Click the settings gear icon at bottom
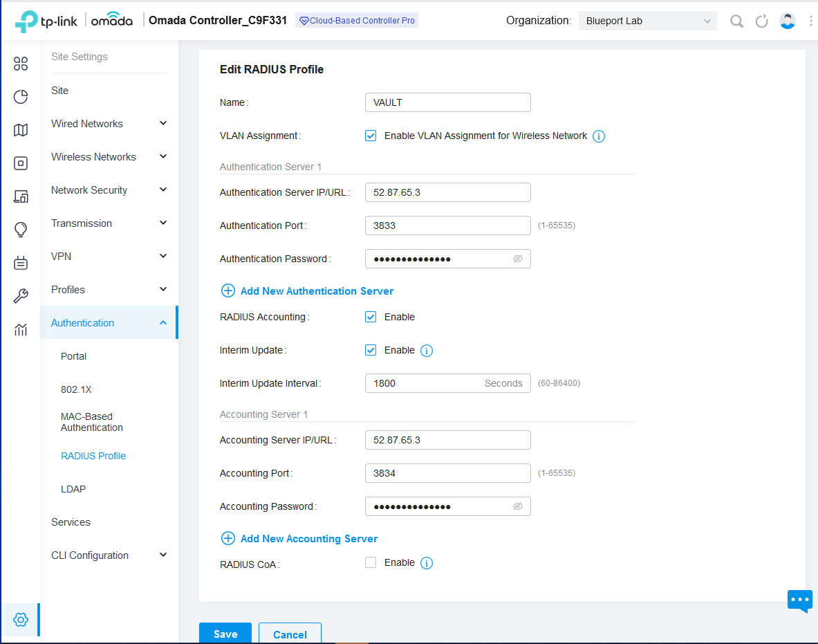The height and width of the screenshot is (644, 818). [21, 619]
